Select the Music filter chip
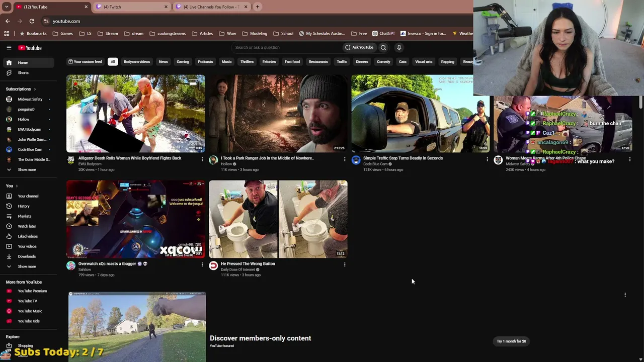644x362 pixels. click(227, 62)
